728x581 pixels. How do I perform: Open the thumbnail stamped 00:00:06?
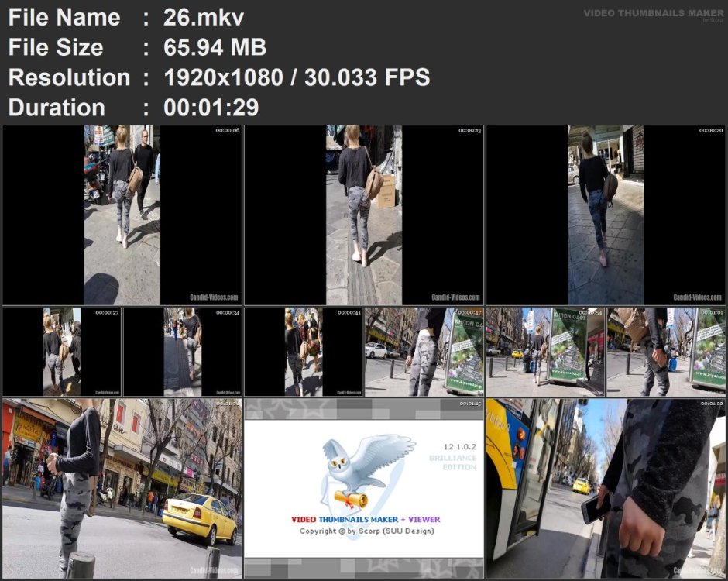[x=122, y=215]
